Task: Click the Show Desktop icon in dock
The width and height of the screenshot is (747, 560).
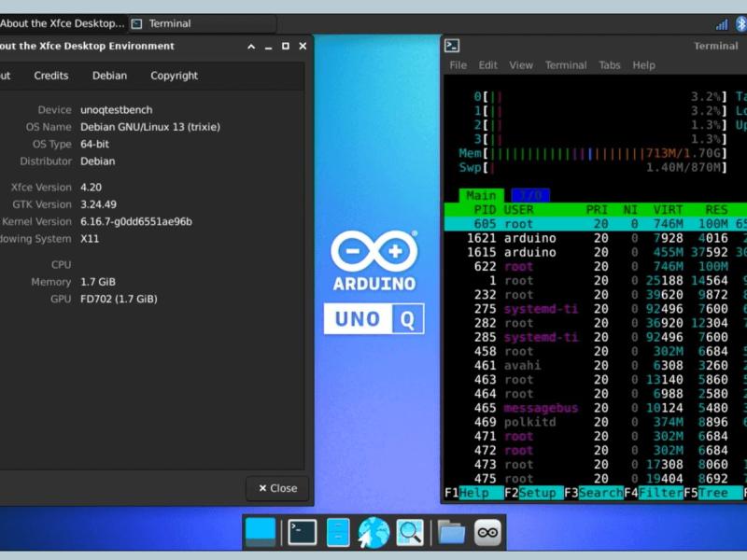Action: [261, 532]
